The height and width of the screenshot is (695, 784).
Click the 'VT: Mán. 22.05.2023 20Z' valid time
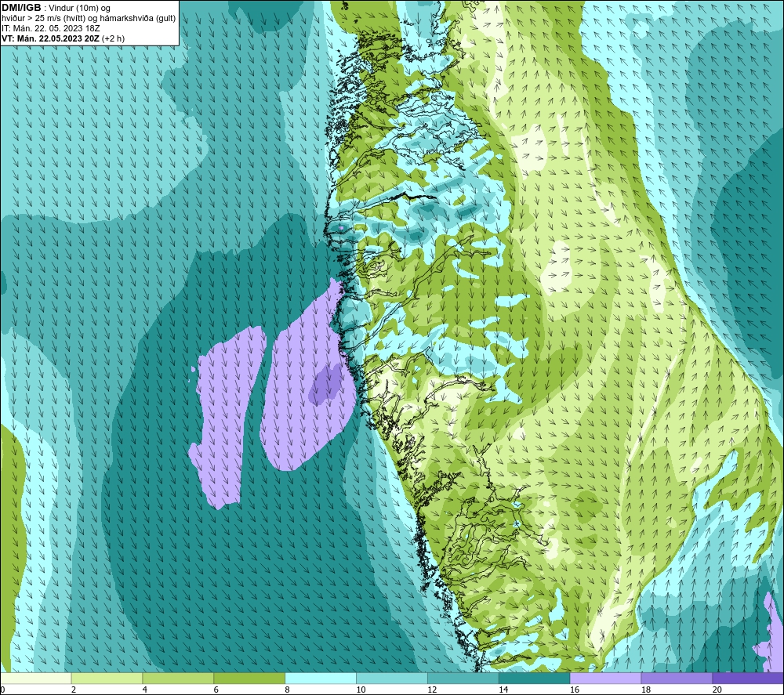coord(50,38)
